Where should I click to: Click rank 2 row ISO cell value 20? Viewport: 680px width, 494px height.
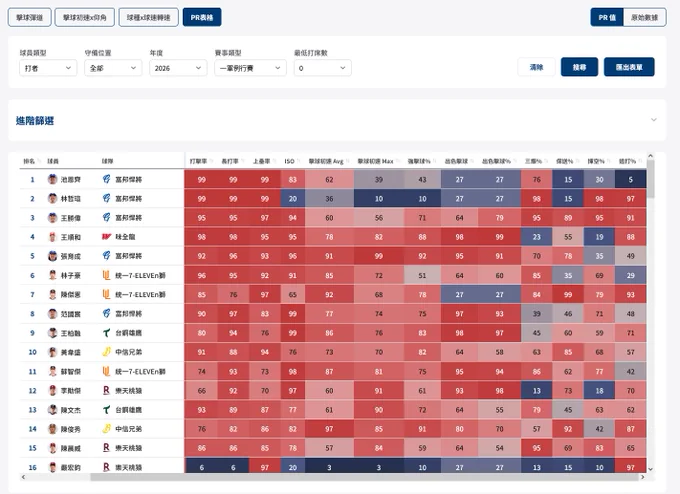tap(293, 199)
